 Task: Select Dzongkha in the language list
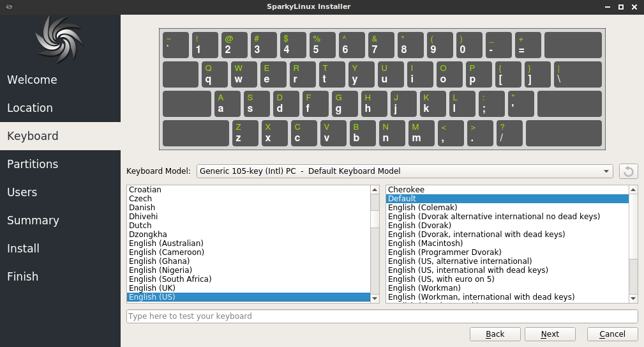click(248, 235)
